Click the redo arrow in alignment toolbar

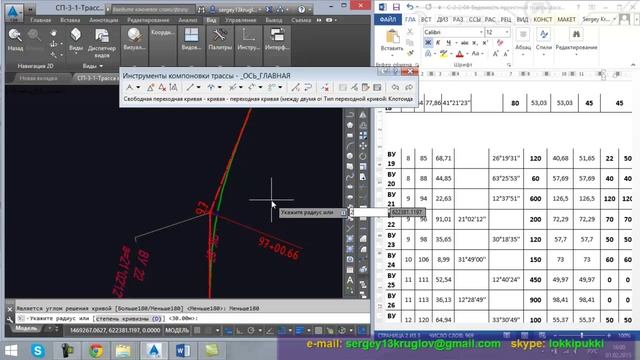click(x=409, y=87)
